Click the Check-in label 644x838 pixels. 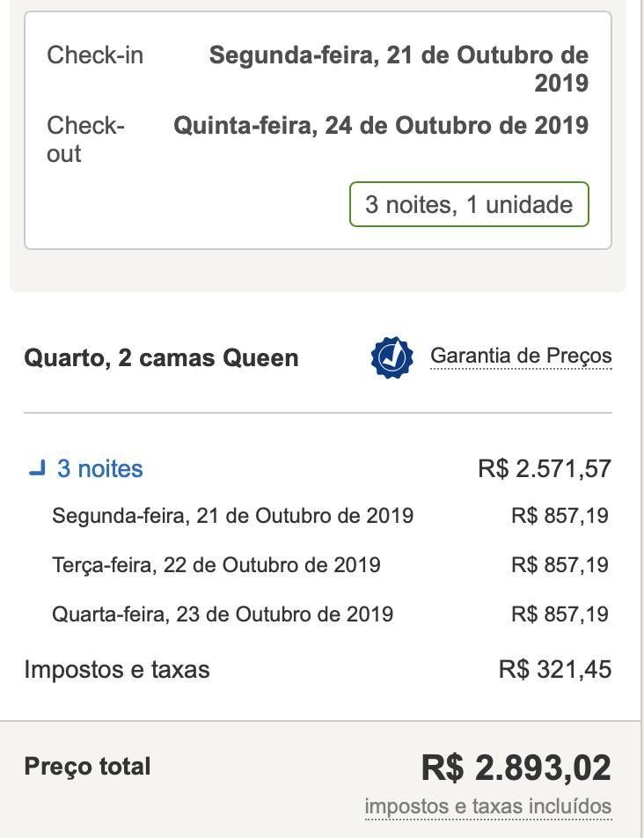pos(95,55)
